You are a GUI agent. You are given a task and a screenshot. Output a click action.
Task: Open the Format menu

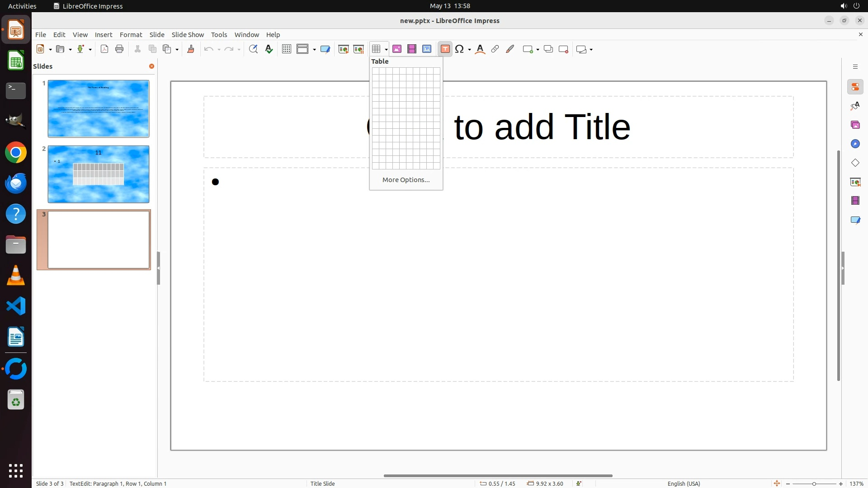(131, 35)
